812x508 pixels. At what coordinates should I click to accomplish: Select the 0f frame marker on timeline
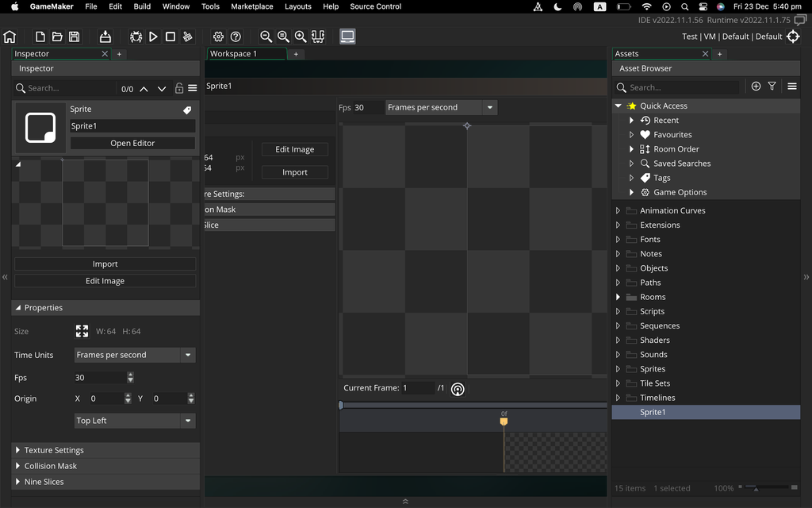tap(504, 421)
